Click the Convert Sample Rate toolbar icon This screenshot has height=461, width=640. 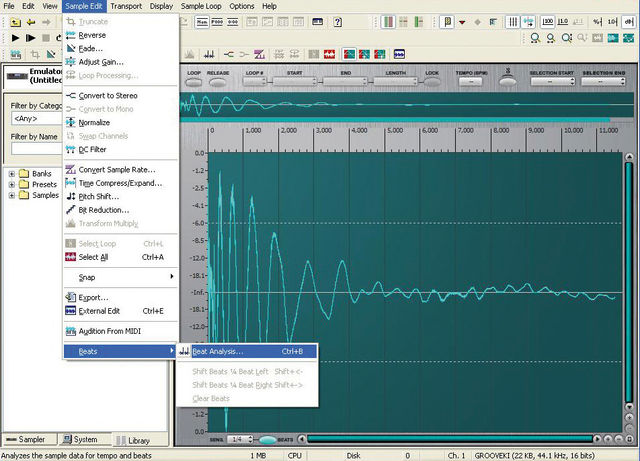tap(259, 54)
